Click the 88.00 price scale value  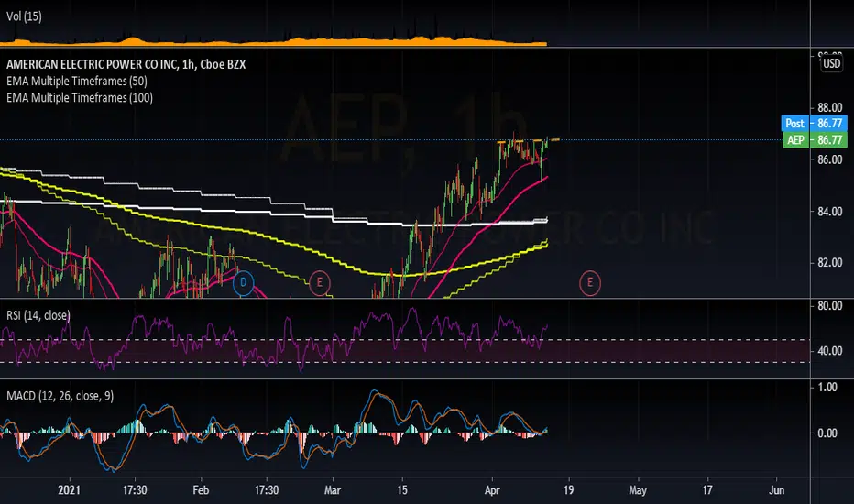pos(829,108)
